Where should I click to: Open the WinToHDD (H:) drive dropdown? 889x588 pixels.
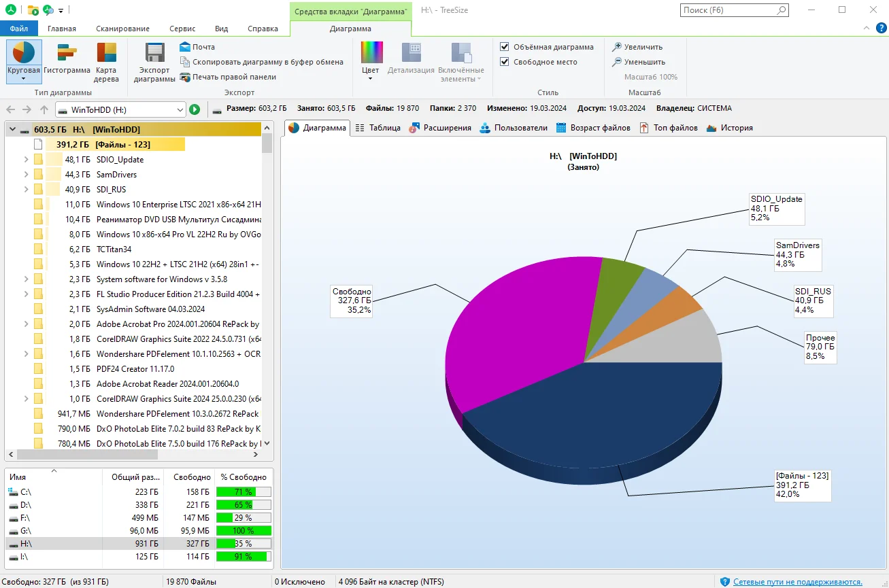[x=180, y=109]
